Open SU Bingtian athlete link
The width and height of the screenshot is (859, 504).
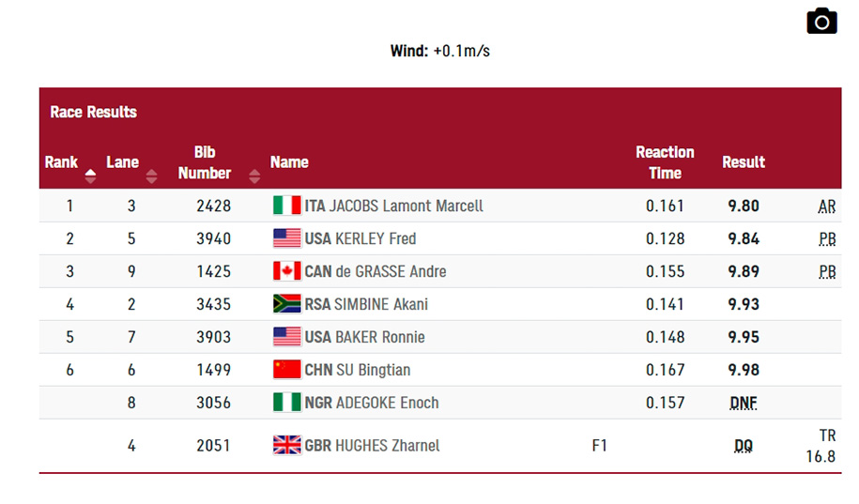373,371
